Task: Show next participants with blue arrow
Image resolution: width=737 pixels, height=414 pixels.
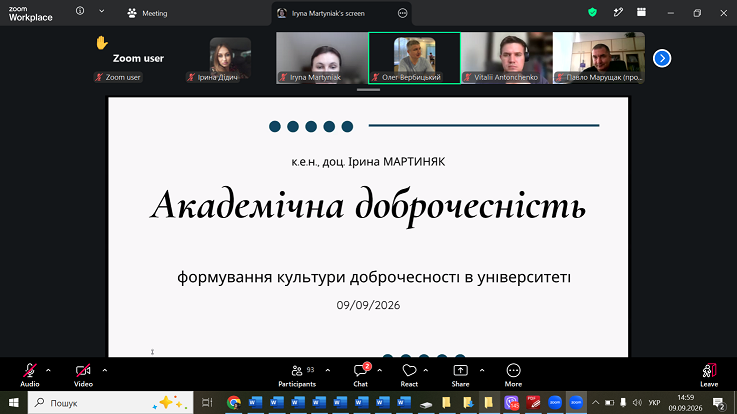Action: tap(662, 58)
